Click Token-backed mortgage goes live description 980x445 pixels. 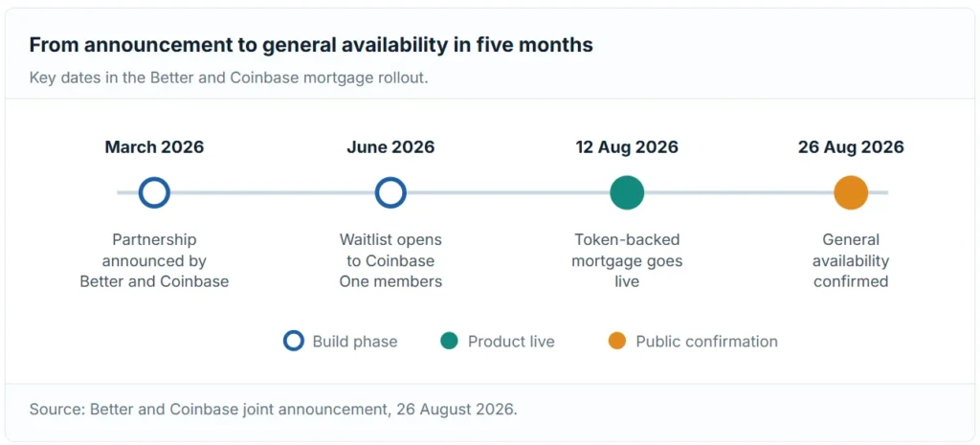[627, 260]
